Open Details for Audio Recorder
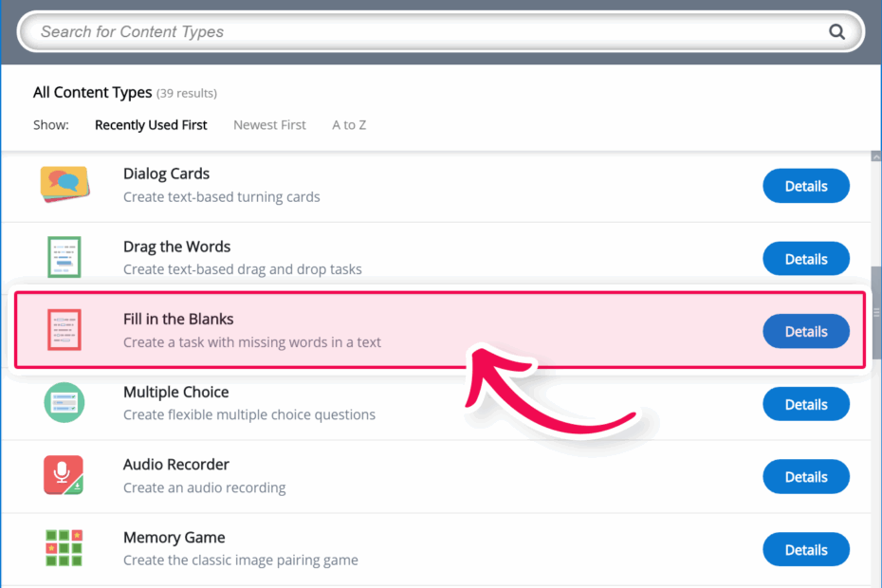Image resolution: width=882 pixels, height=588 pixels. click(x=806, y=477)
